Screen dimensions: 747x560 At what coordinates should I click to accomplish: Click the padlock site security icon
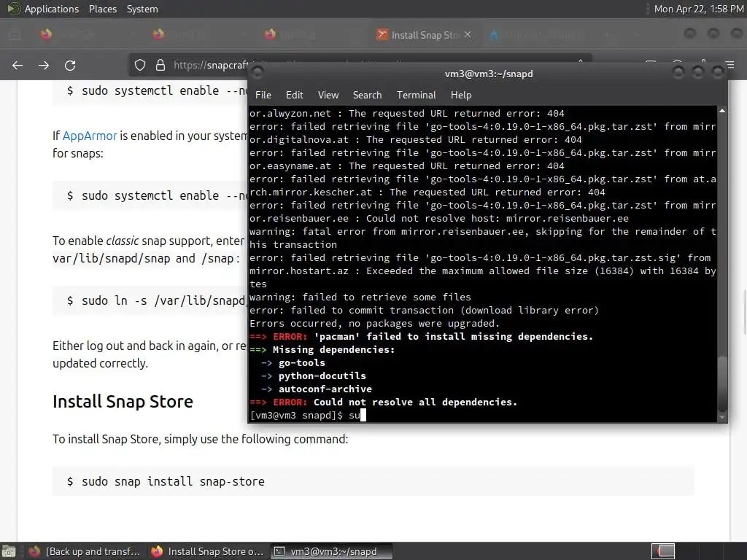(x=160, y=65)
